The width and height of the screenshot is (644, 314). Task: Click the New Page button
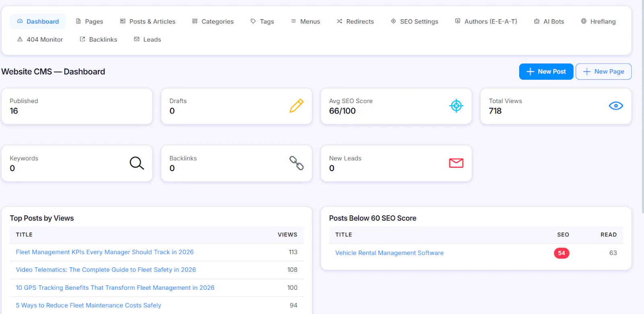[603, 72]
